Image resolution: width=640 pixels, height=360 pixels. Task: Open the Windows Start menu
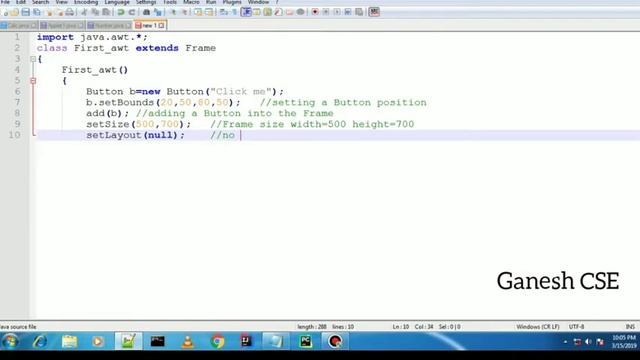[x=10, y=341]
